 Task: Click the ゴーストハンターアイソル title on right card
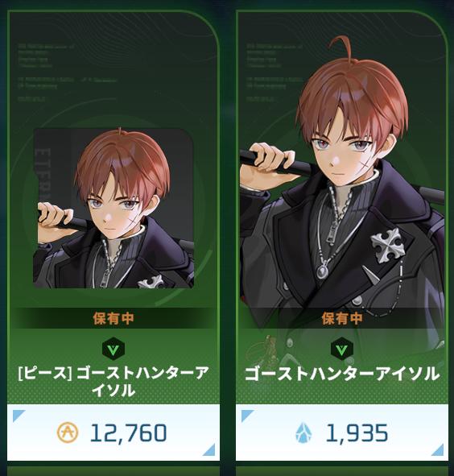pyautogui.click(x=342, y=374)
